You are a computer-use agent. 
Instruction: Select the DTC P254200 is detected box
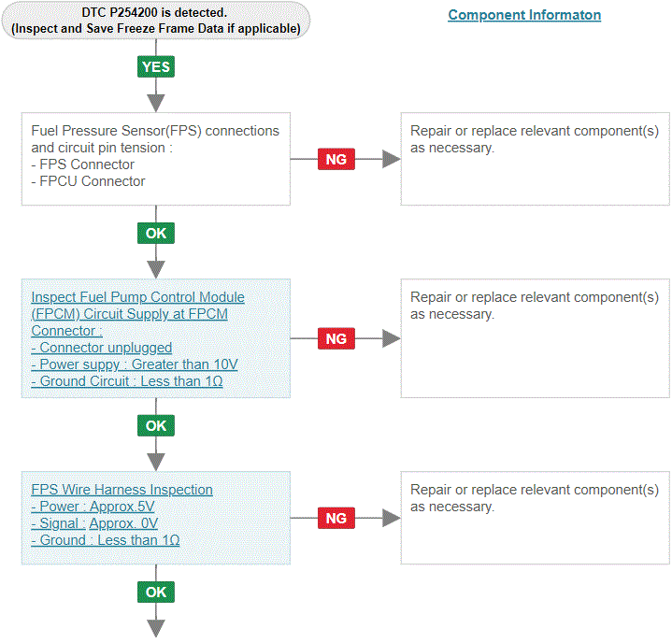pyautogui.click(x=155, y=21)
